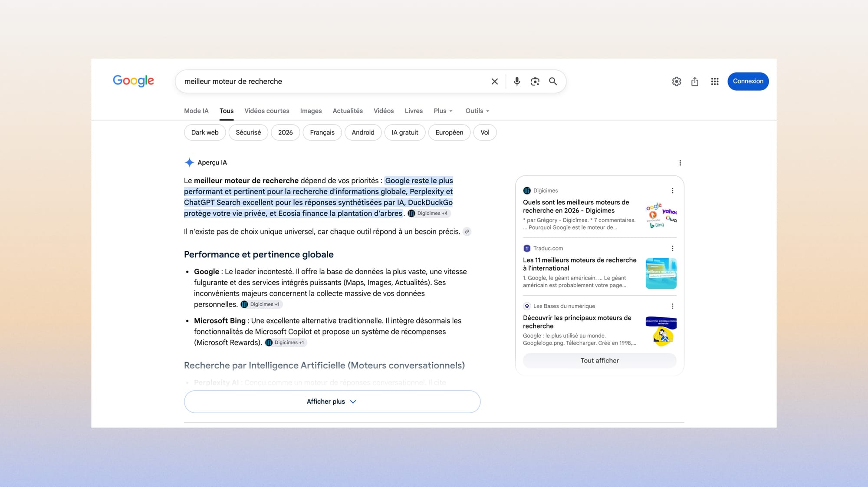Click the Digicimes favicon in the source panel
Image resolution: width=868 pixels, height=487 pixels.
[527, 191]
